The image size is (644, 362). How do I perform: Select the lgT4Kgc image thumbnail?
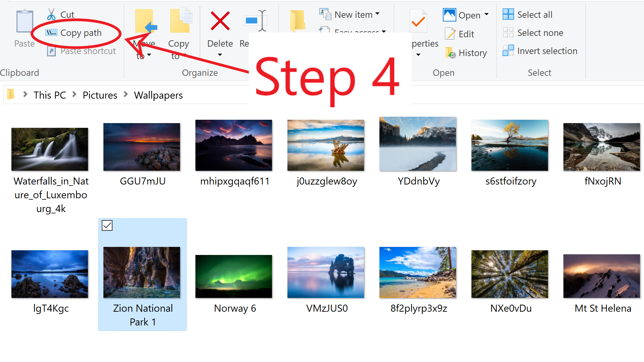point(50,274)
